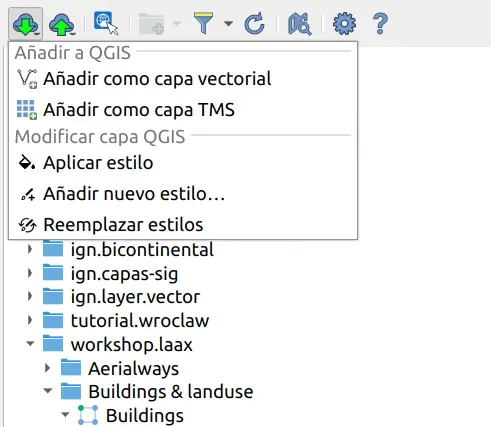491x427 pixels.
Task: Click paint bucket icon beside Aplicar estilo
Action: (x=27, y=162)
